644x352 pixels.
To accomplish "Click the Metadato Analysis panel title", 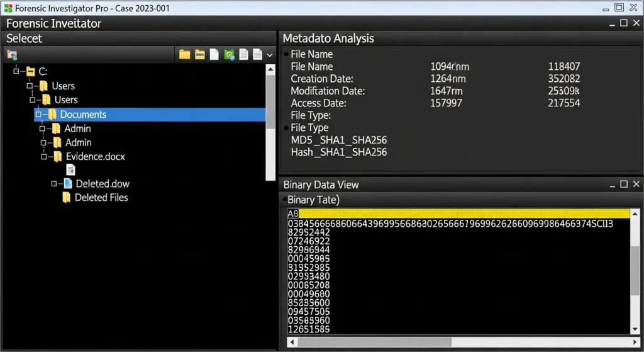I will coord(328,38).
